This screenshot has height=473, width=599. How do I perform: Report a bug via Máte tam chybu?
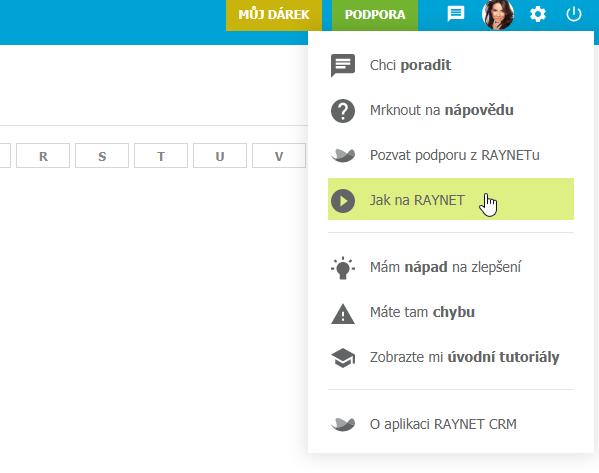(x=451, y=312)
